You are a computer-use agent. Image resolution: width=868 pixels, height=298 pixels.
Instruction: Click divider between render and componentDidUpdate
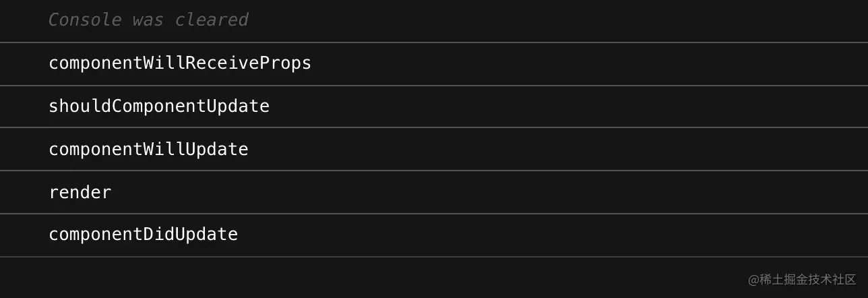434,214
